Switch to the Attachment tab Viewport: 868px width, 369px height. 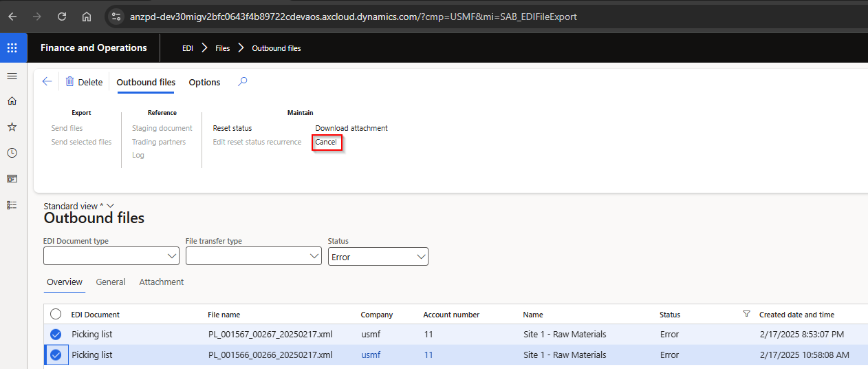161,282
